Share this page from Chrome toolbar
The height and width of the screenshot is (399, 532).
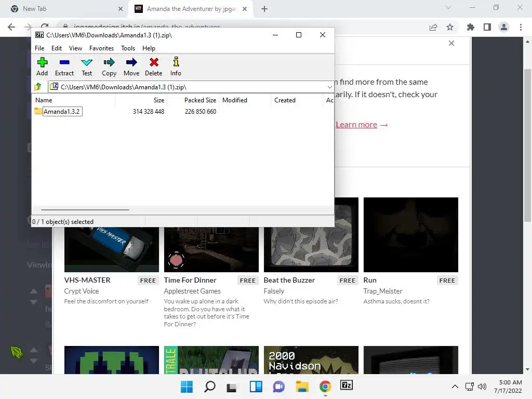click(x=433, y=27)
